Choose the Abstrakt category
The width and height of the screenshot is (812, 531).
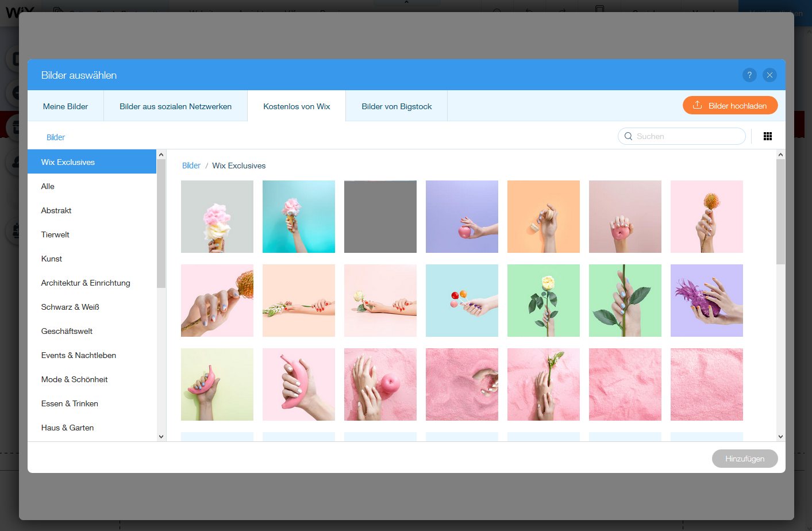point(92,210)
